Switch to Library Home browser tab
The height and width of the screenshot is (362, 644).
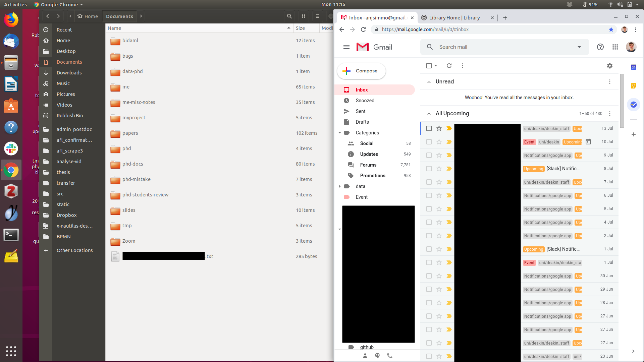click(454, 18)
